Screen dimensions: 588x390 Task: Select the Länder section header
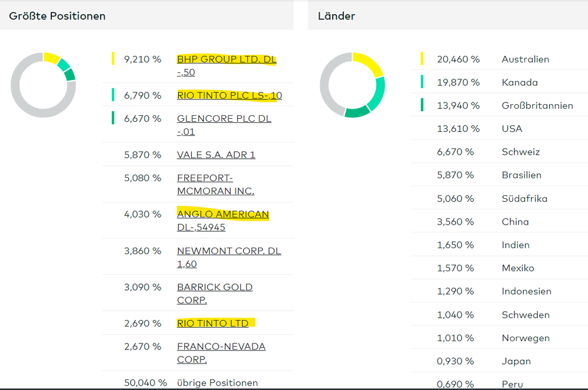(336, 16)
